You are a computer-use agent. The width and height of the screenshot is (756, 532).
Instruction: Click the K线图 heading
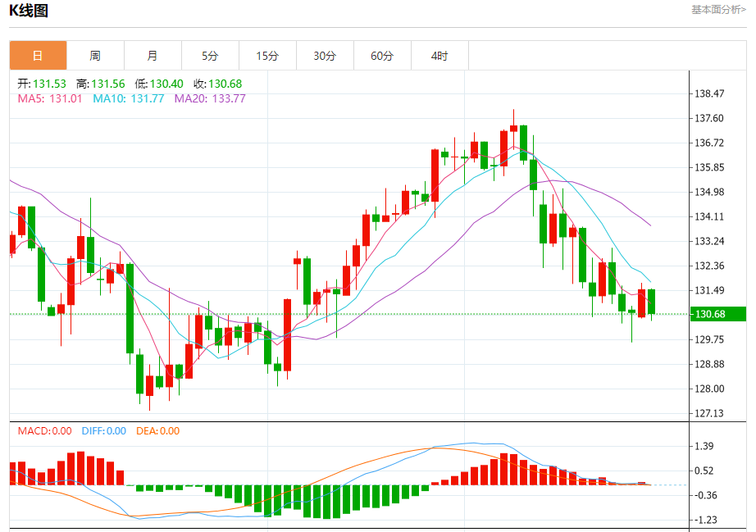click(29, 11)
